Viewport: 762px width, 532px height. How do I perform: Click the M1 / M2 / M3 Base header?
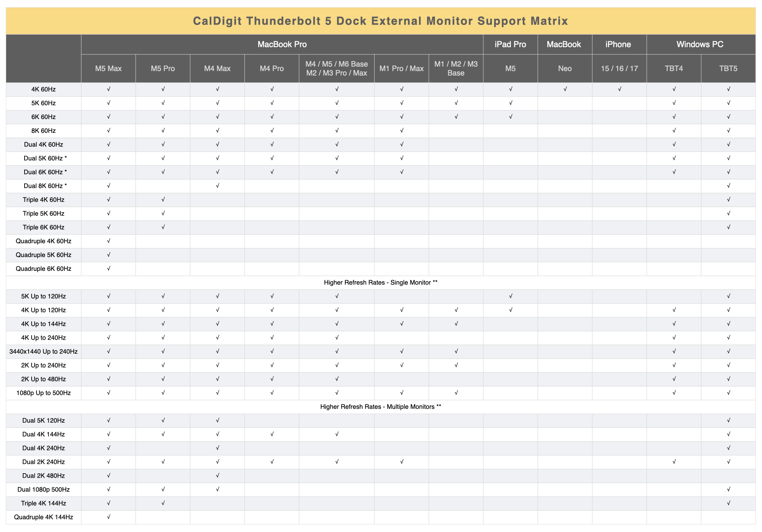pyautogui.click(x=456, y=68)
